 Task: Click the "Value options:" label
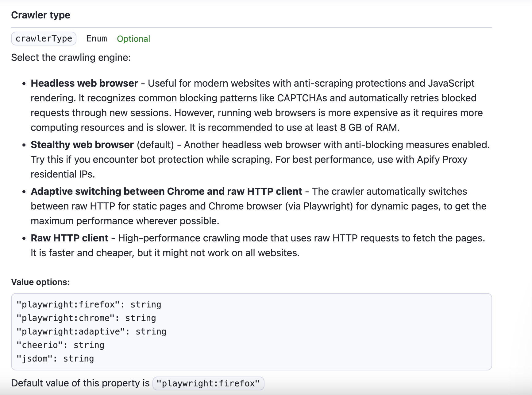coord(40,282)
